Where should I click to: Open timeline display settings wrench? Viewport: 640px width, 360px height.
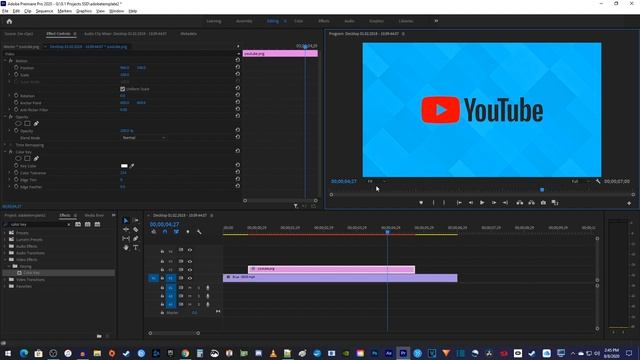point(199,232)
